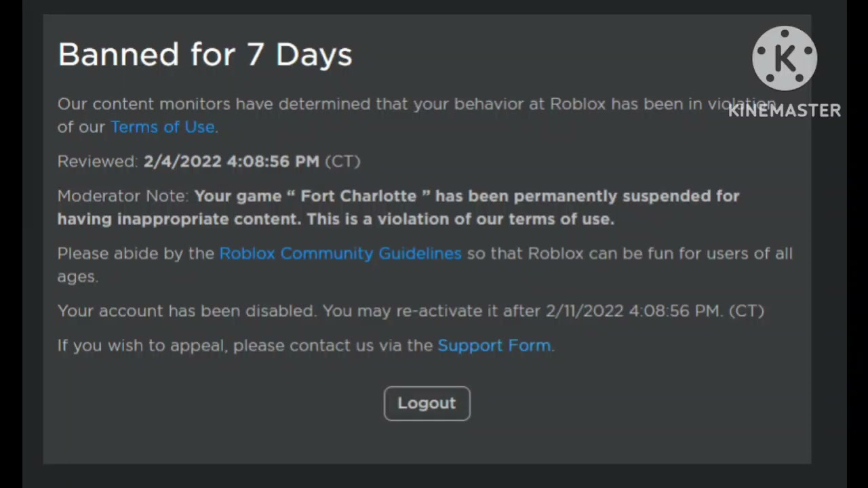Click the "(CT)" label beside the reviewed time
This screenshot has width=868, height=488.
click(342, 161)
